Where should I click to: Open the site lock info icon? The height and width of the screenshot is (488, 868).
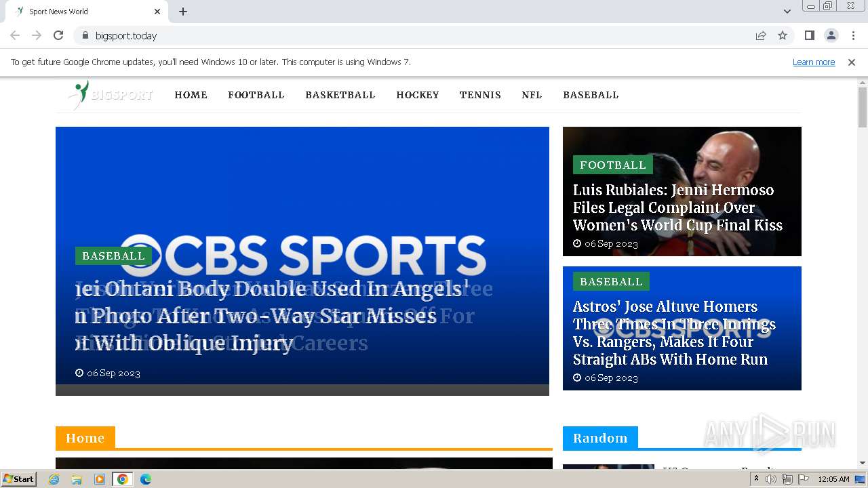tap(85, 35)
